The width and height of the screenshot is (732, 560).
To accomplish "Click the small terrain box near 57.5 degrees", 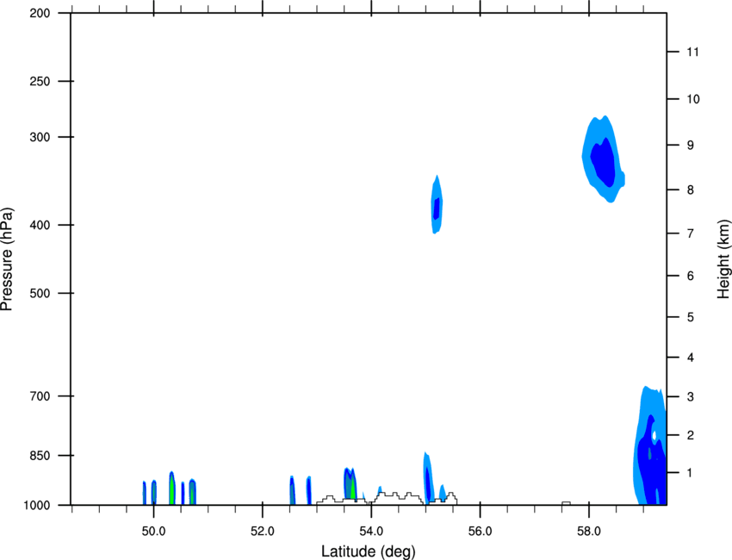I will 566,503.
